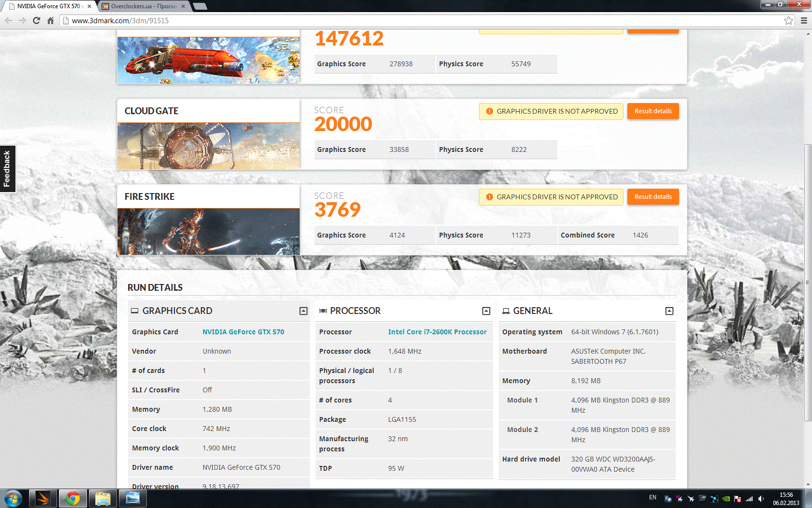Click the warning icon in Cloud Gate notice
Viewport: 812px width, 508px height.
click(x=489, y=111)
